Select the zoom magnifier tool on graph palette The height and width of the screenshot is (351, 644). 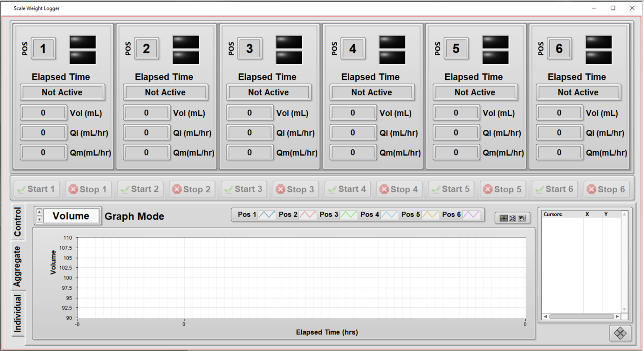pyautogui.click(x=512, y=218)
